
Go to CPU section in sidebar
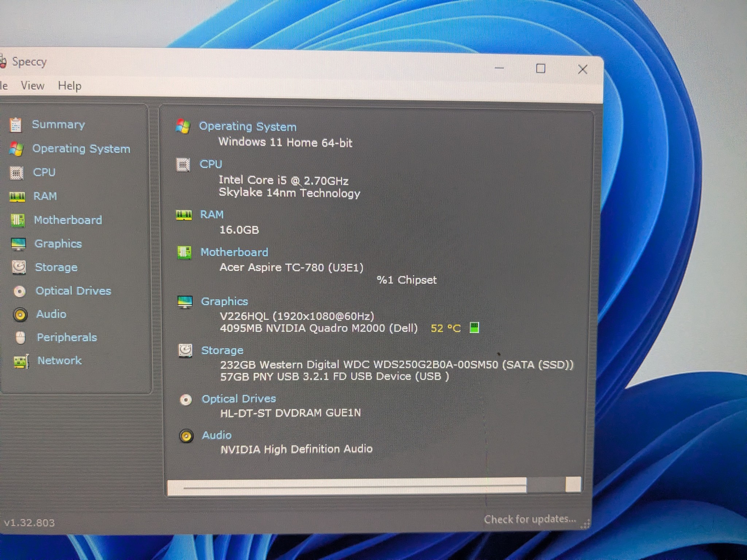click(44, 172)
